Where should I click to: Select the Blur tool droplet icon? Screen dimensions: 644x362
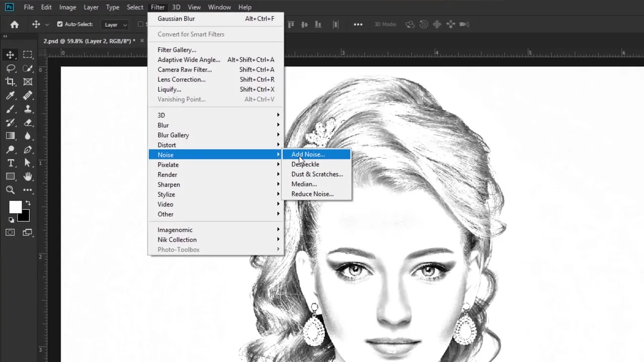(x=28, y=136)
